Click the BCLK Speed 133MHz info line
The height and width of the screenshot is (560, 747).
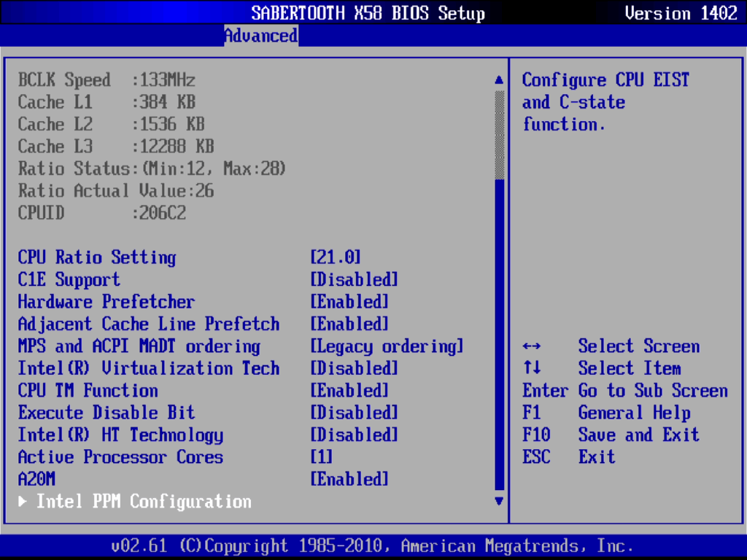click(x=107, y=79)
